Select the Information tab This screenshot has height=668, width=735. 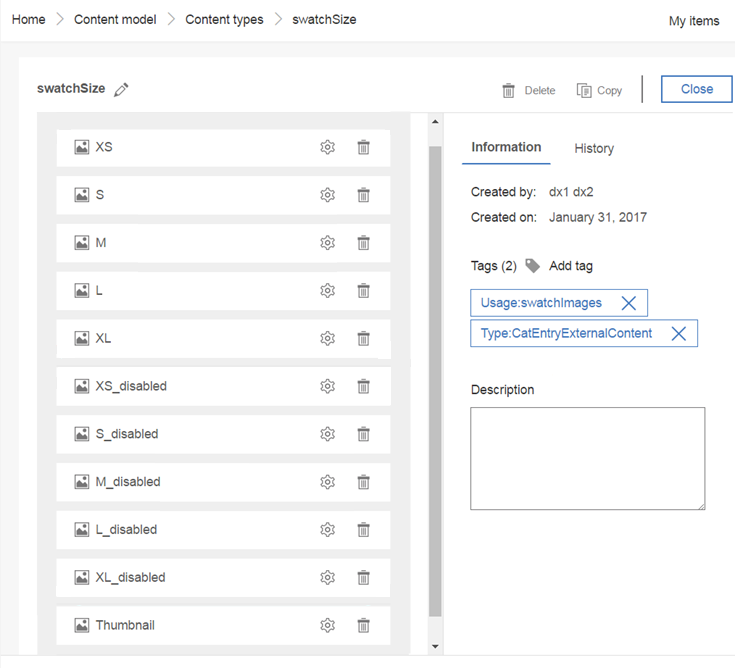pos(506,147)
